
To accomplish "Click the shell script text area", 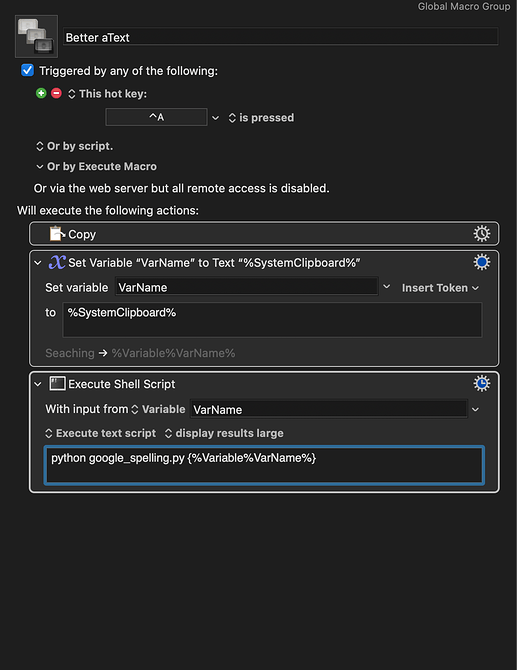I will tap(264, 465).
